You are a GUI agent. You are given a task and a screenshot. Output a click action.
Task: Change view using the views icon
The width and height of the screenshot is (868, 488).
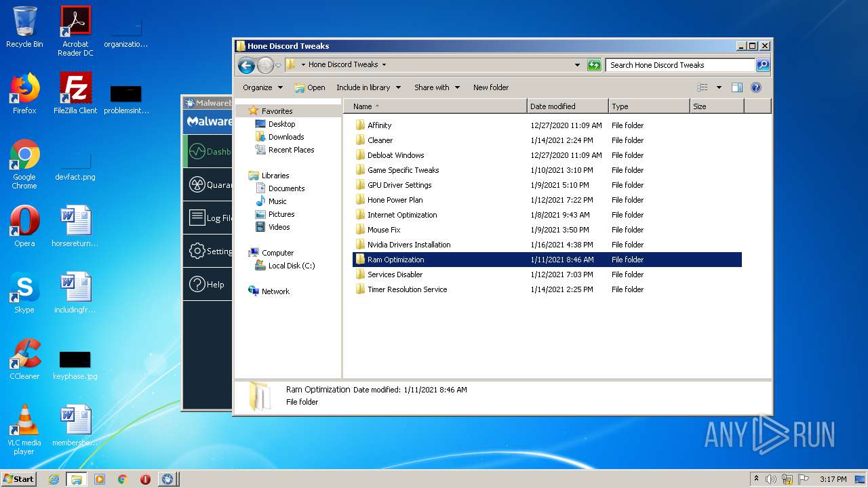(703, 87)
